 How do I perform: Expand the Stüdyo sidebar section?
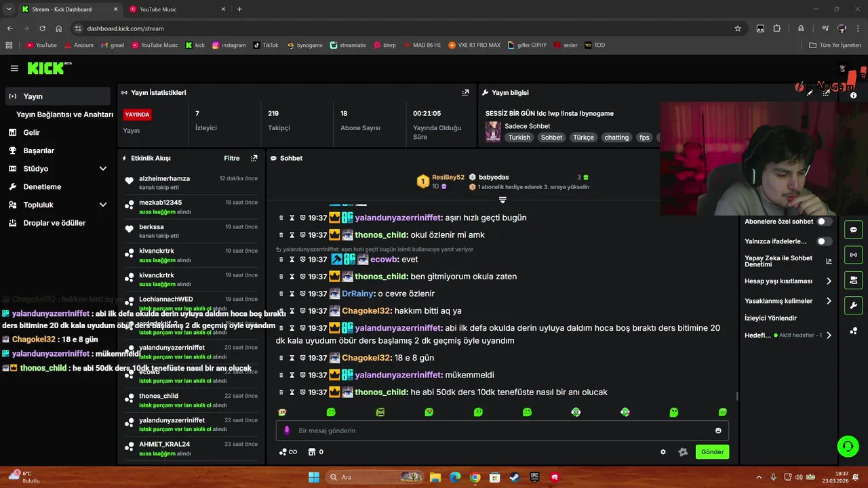(x=103, y=169)
